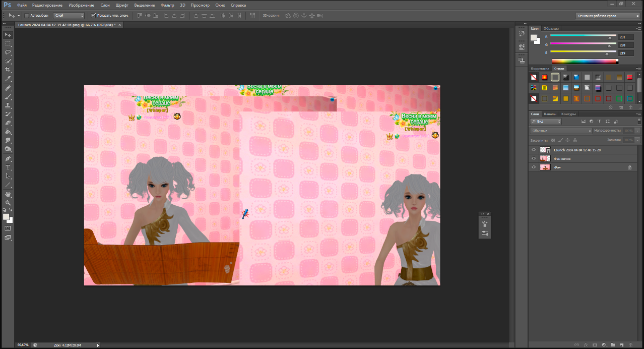The width and height of the screenshot is (644, 349).
Task: Switch to the Образцы tab
Action: (x=551, y=28)
